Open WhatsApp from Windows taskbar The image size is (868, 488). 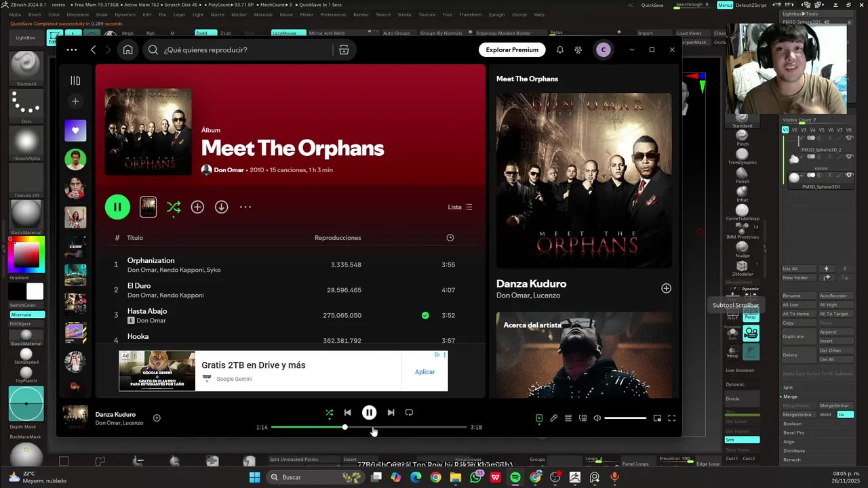point(475,477)
